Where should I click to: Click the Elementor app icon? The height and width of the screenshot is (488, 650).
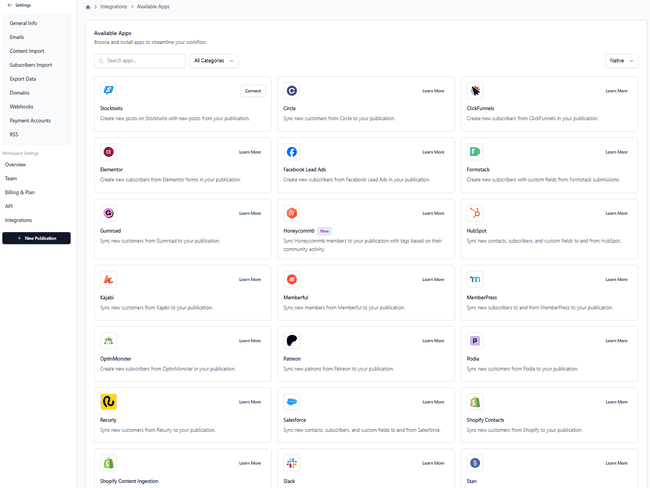(108, 152)
